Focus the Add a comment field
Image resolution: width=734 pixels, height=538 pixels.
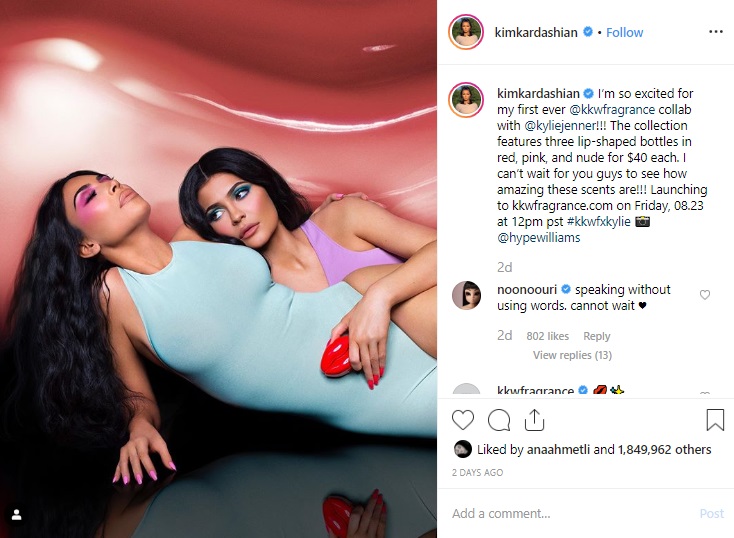(569, 514)
